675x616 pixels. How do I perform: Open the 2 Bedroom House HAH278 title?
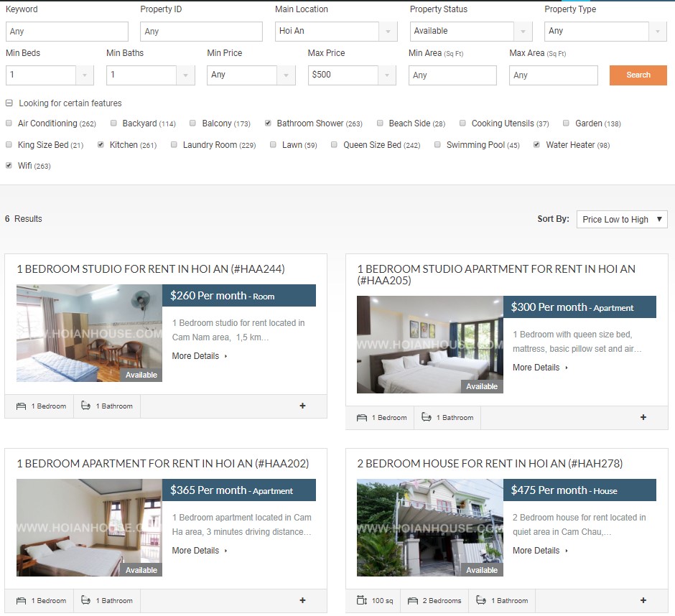(490, 464)
